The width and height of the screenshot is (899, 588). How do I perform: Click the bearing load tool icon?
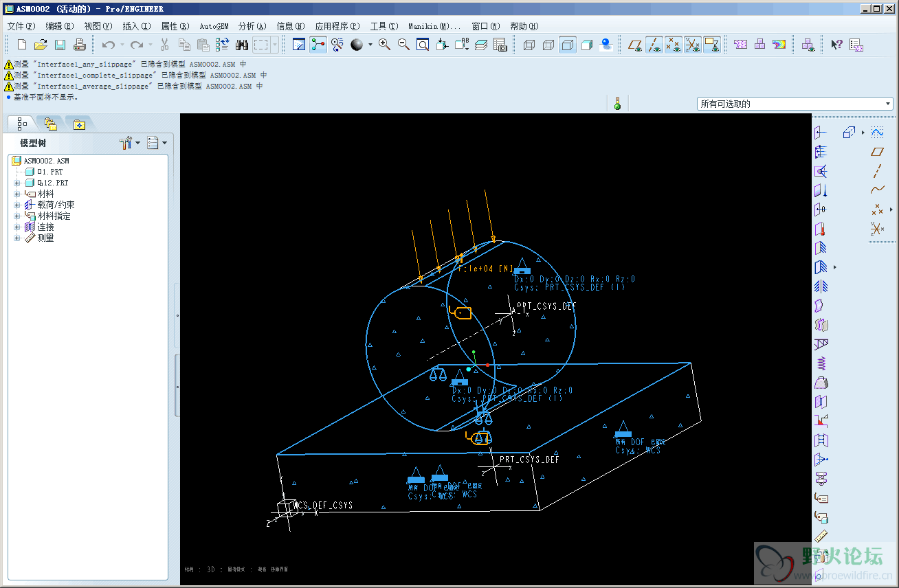(821, 171)
